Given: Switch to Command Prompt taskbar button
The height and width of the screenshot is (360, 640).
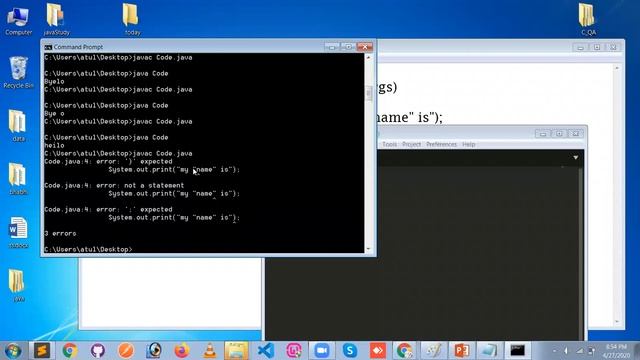Looking at the screenshot, I should coord(518,351).
